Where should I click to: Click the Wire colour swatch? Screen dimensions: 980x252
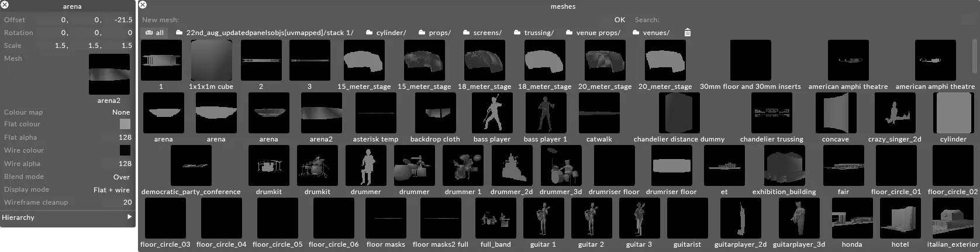click(125, 150)
